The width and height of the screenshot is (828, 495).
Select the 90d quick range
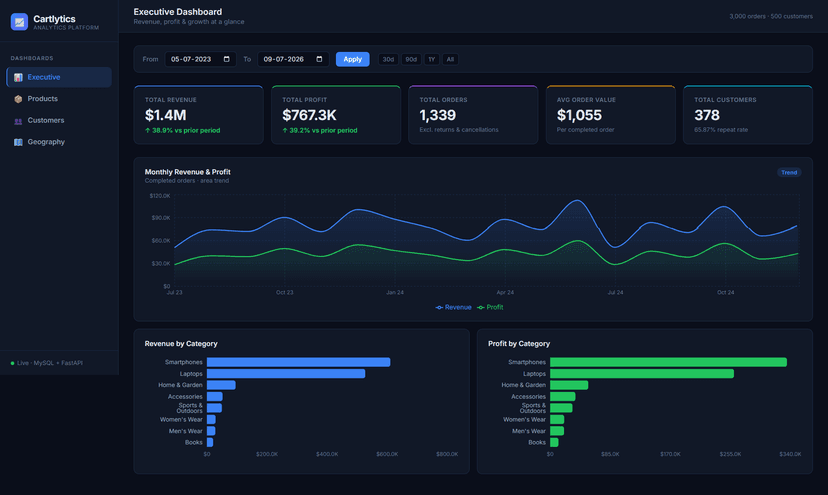click(411, 59)
